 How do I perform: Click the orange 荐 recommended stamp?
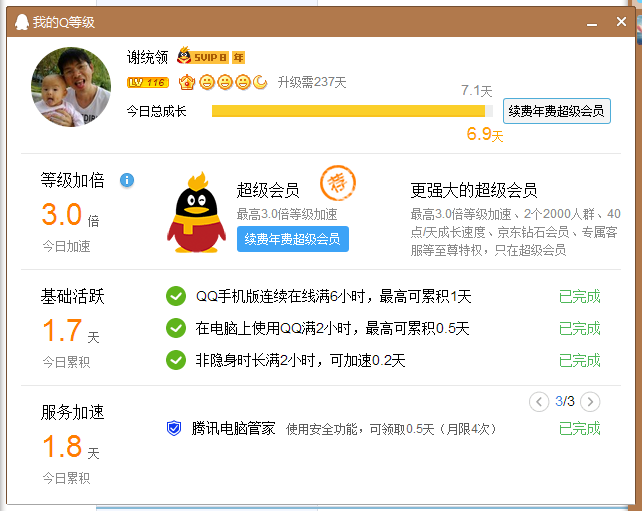(338, 183)
